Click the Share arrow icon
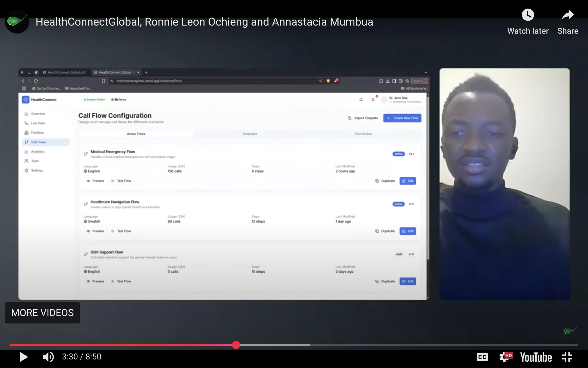This screenshot has height=368, width=588. pos(568,15)
